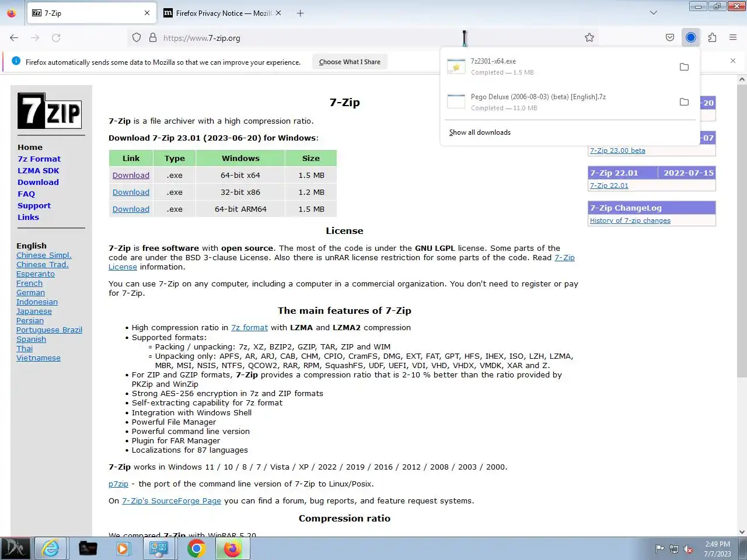Show Pego Deluxe archive in folder
The width and height of the screenshot is (747, 560).
(x=684, y=102)
